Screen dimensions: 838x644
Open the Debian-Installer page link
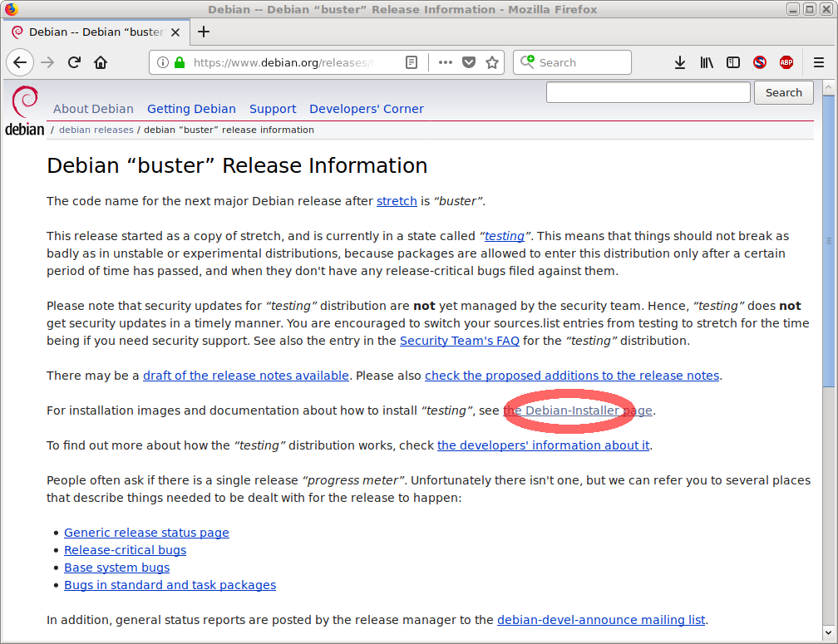click(x=578, y=410)
